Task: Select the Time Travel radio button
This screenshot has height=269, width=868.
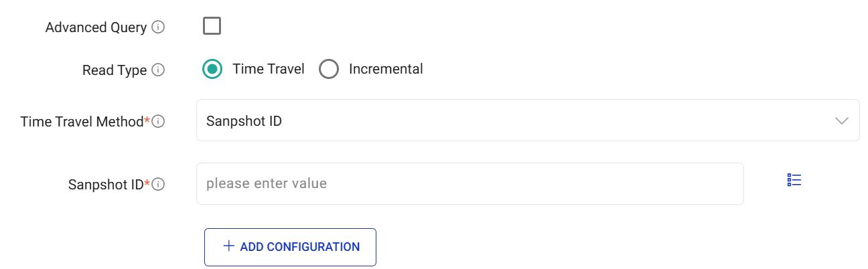Action: [x=212, y=69]
